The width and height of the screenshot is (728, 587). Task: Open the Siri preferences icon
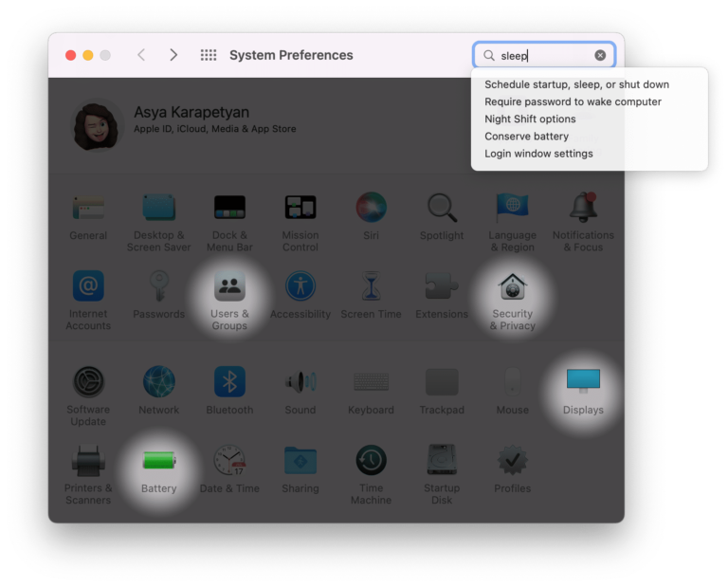click(x=371, y=208)
